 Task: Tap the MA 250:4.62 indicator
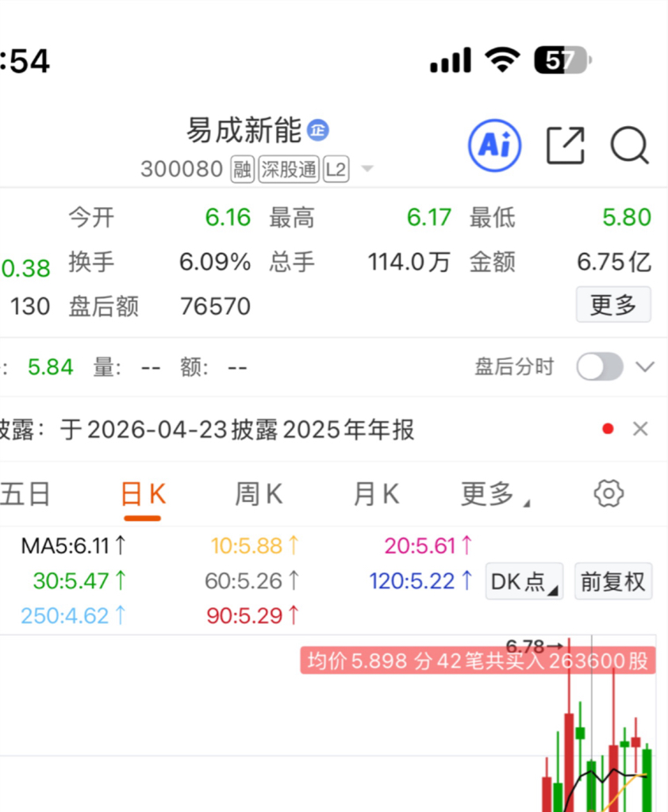tap(73, 615)
